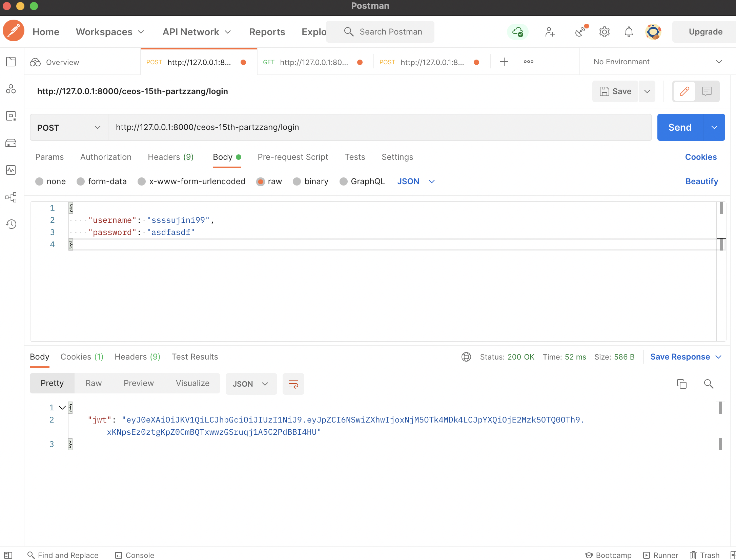Open settings gear icon in header

(x=604, y=32)
